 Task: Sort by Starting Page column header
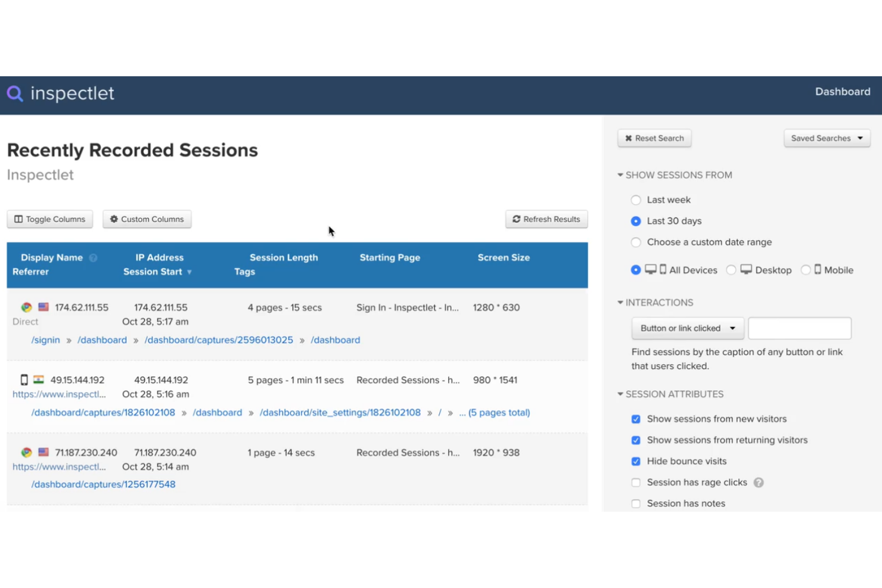(390, 258)
